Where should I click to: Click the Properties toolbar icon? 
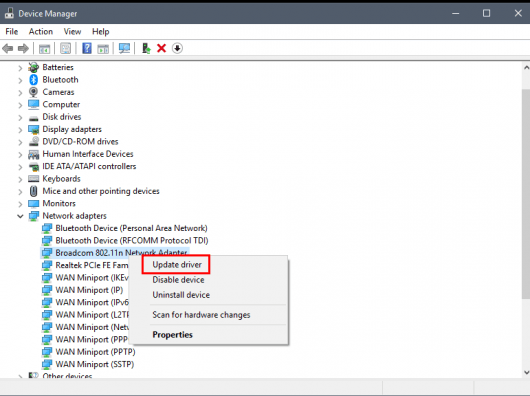coord(66,48)
